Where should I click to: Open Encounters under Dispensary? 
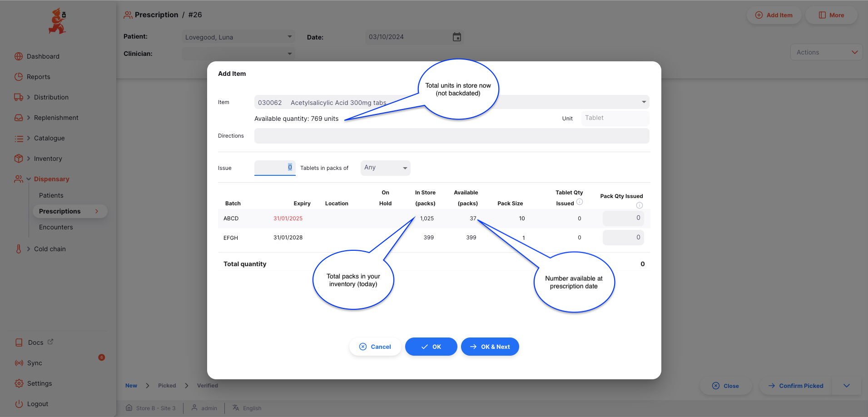(56, 227)
